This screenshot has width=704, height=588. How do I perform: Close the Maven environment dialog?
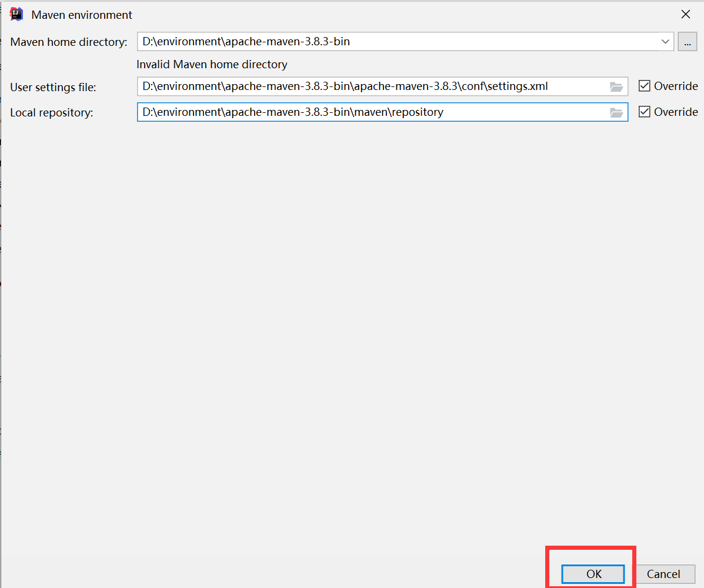click(685, 14)
